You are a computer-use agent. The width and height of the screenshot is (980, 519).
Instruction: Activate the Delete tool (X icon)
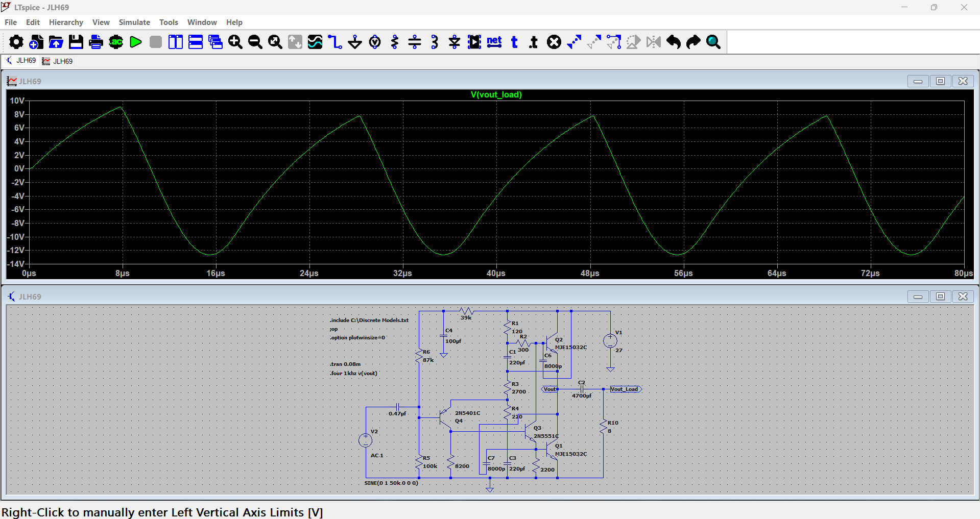[554, 42]
